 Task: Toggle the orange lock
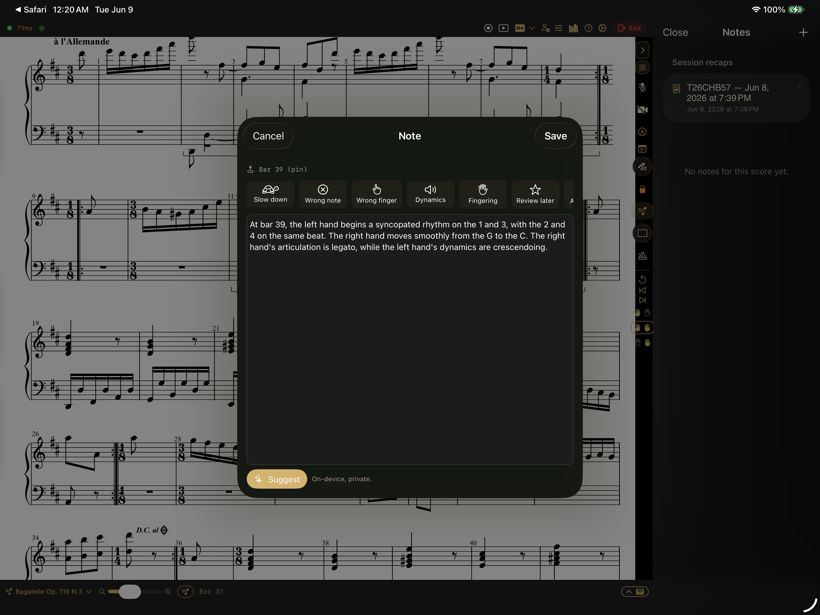[643, 189]
